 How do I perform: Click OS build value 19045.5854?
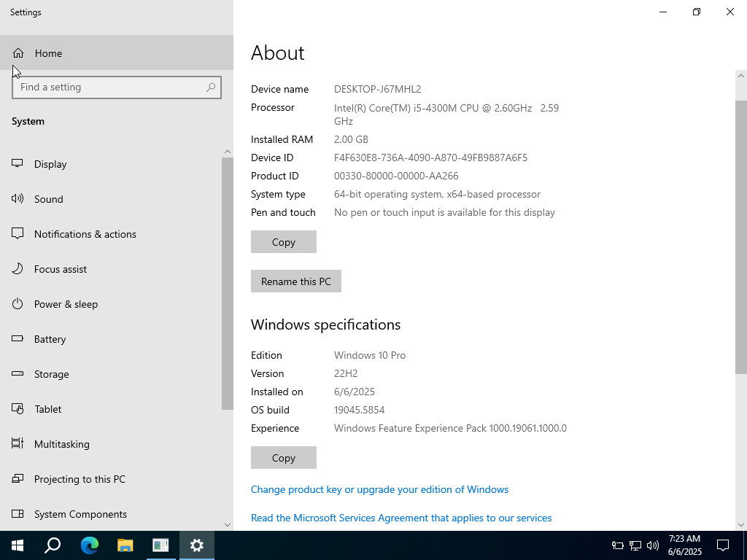tap(359, 410)
